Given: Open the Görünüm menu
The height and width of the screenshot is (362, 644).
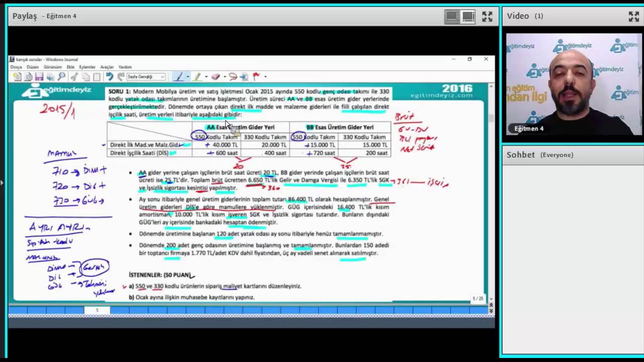Looking at the screenshot, I should coord(53,67).
